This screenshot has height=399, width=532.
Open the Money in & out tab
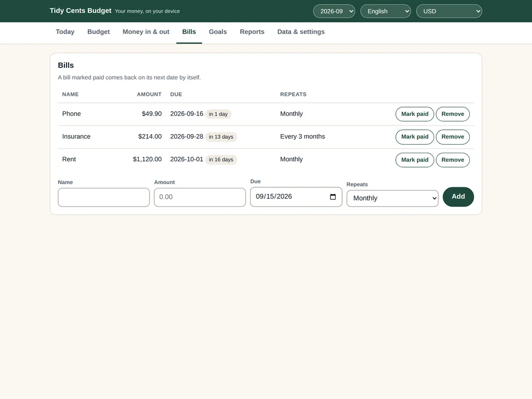[146, 32]
